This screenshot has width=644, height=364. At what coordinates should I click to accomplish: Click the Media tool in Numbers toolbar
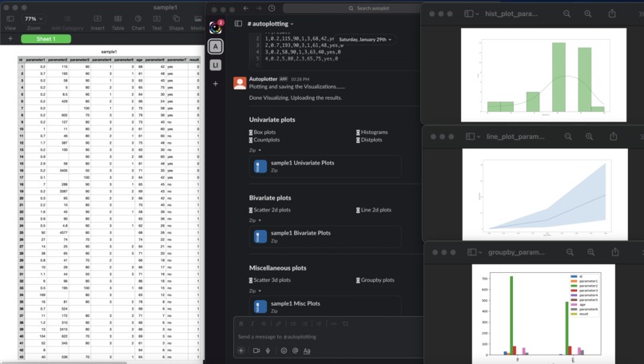[x=197, y=23]
